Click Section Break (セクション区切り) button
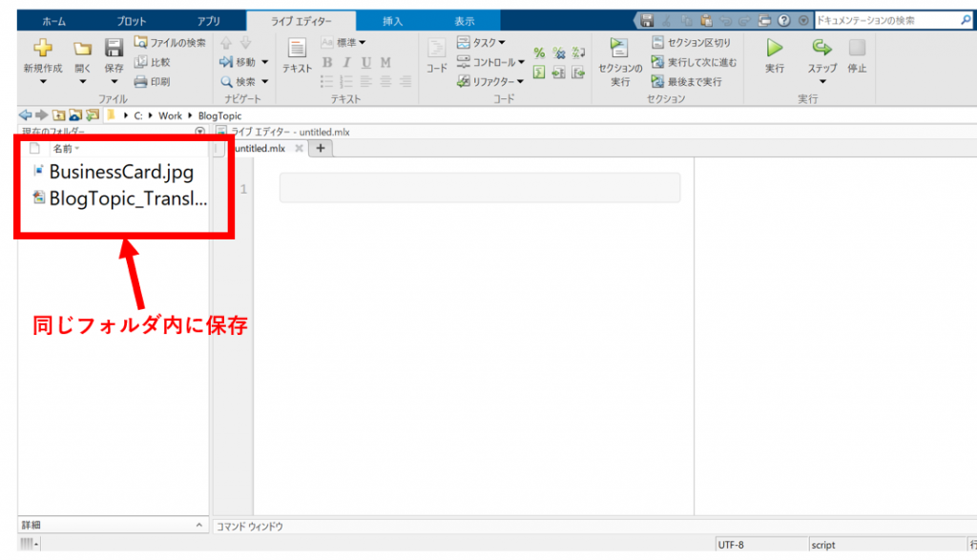 [x=691, y=43]
